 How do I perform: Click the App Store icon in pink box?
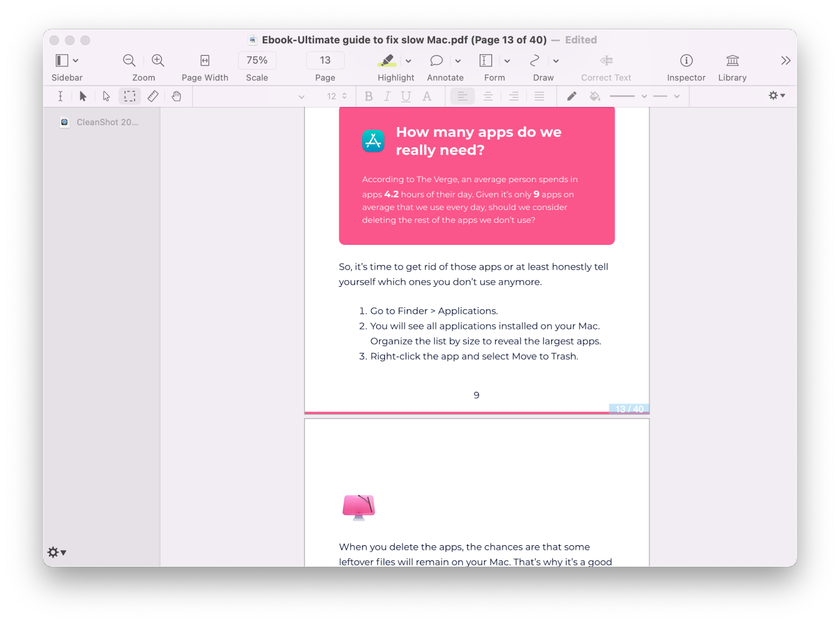point(373,141)
